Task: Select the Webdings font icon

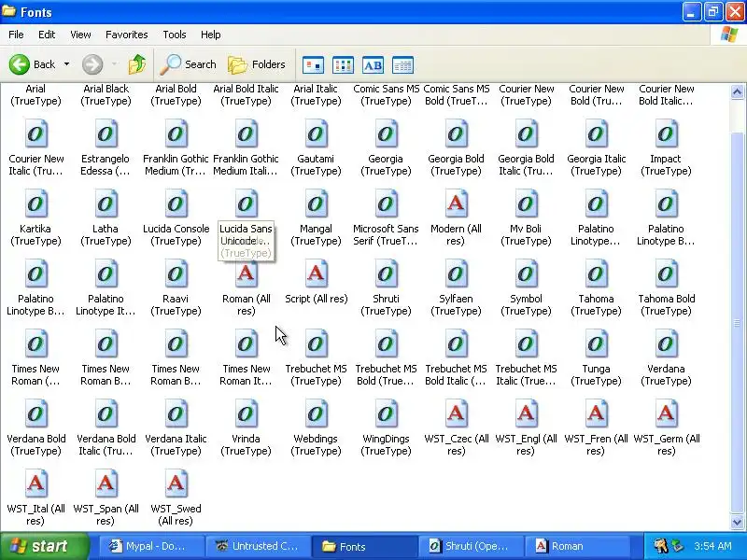Action: [316, 413]
